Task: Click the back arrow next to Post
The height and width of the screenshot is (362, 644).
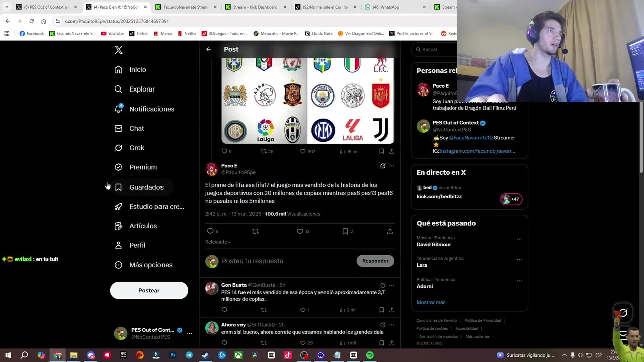Action: click(x=208, y=49)
